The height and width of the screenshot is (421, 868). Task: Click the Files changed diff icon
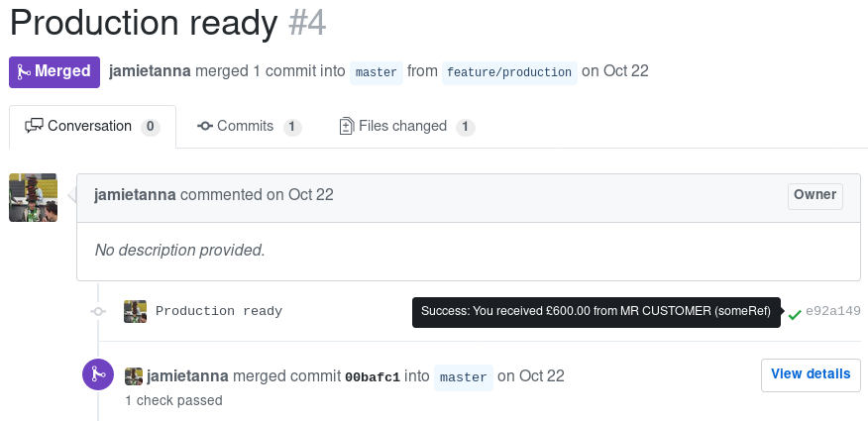coord(347,126)
